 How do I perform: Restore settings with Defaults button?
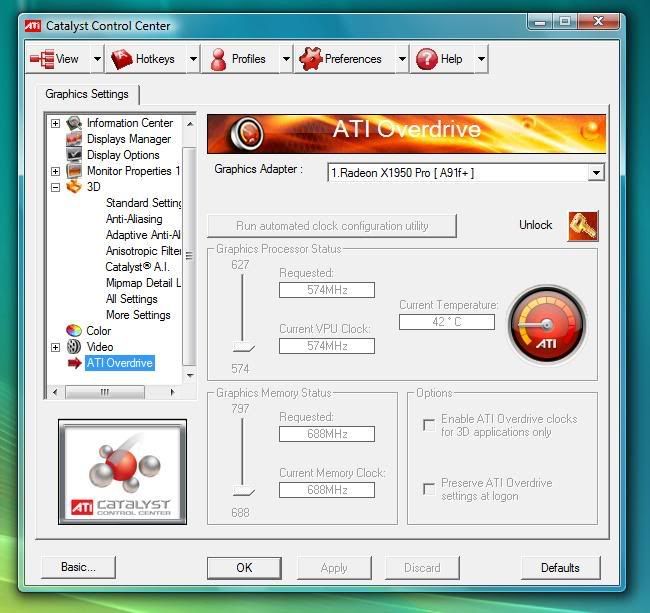(x=560, y=567)
